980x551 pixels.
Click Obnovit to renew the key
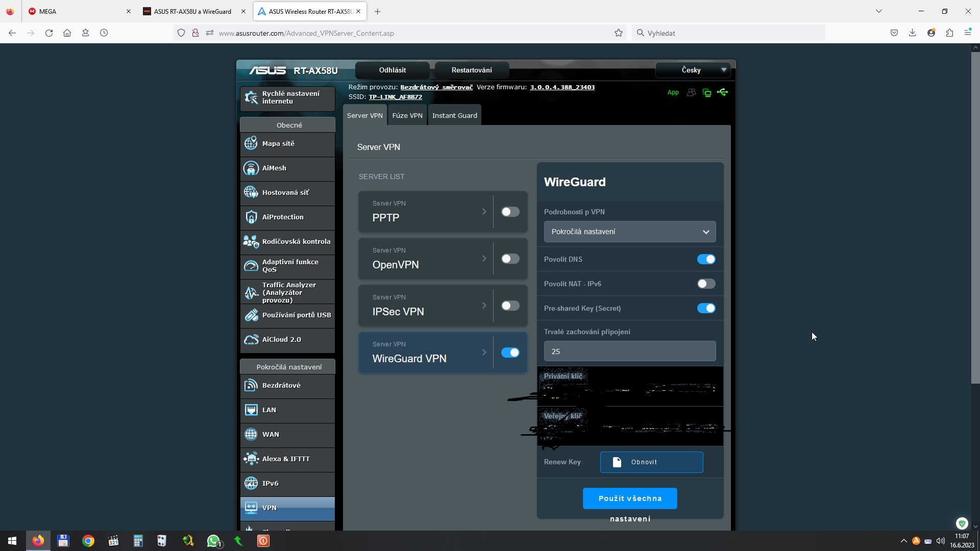[x=651, y=462]
